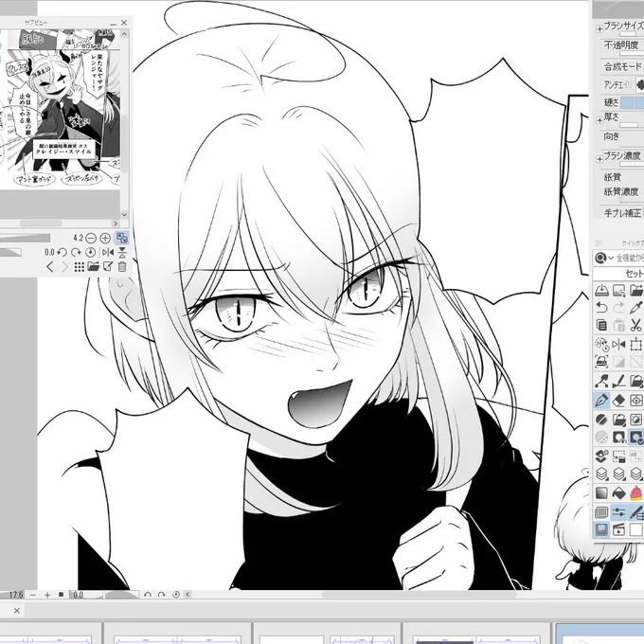Zoom out canvas with bottom minus button
The height and width of the screenshot is (644, 644).
coord(33,595)
